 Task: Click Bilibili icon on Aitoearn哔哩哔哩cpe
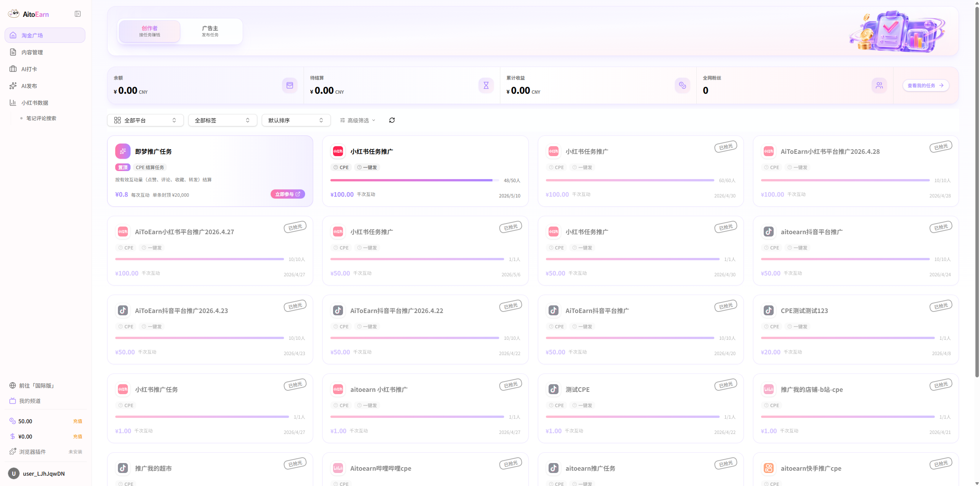[338, 468]
